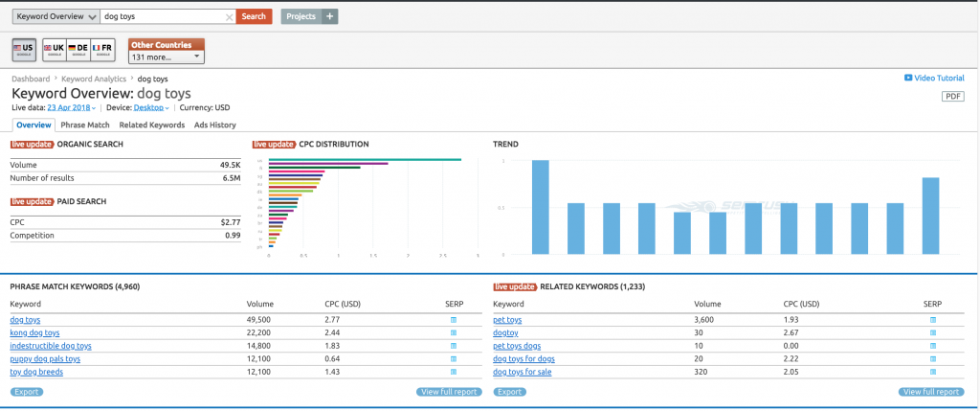The image size is (980, 411).
Task: Open the Device Desktop dropdown
Action: [151, 107]
